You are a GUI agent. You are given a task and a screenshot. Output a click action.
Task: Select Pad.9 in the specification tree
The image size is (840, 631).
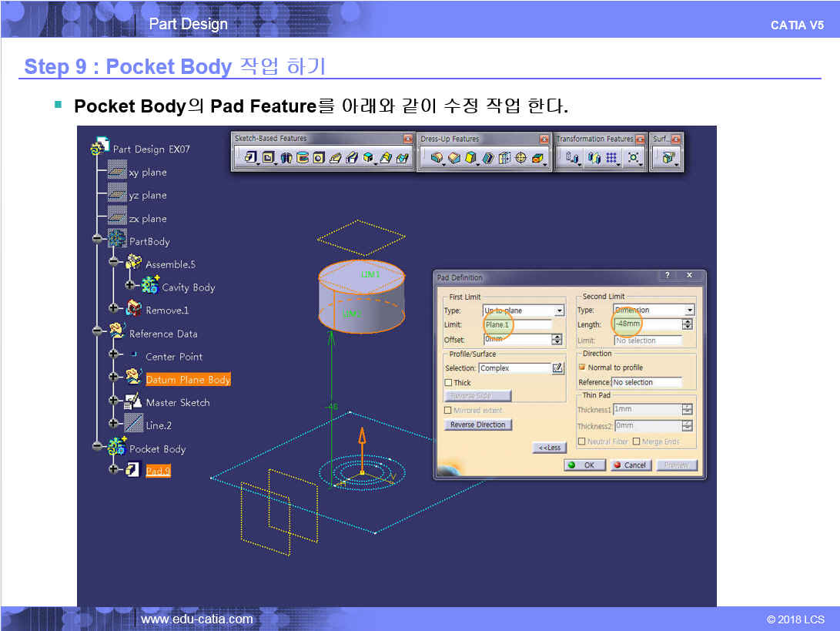point(158,471)
